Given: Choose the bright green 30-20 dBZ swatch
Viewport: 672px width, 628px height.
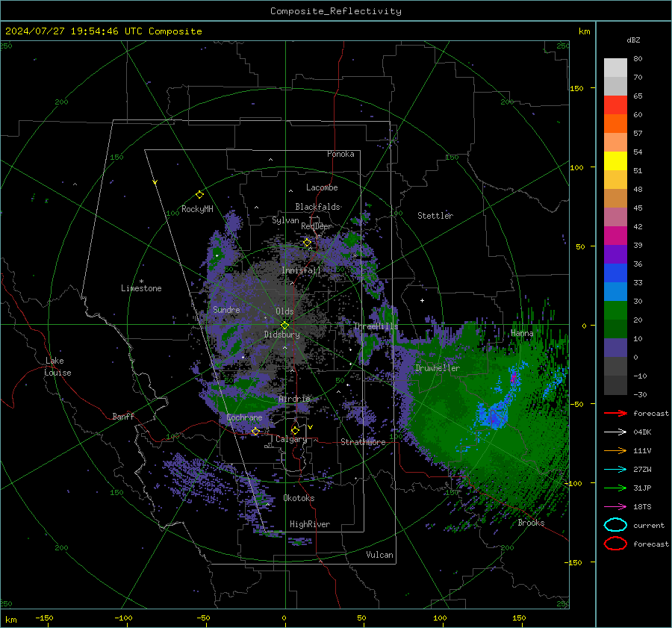Looking at the screenshot, I should (x=615, y=310).
